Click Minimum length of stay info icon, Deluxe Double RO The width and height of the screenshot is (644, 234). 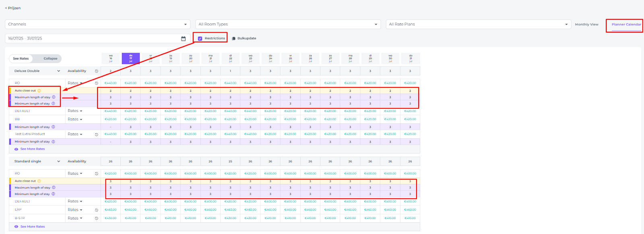click(53, 104)
